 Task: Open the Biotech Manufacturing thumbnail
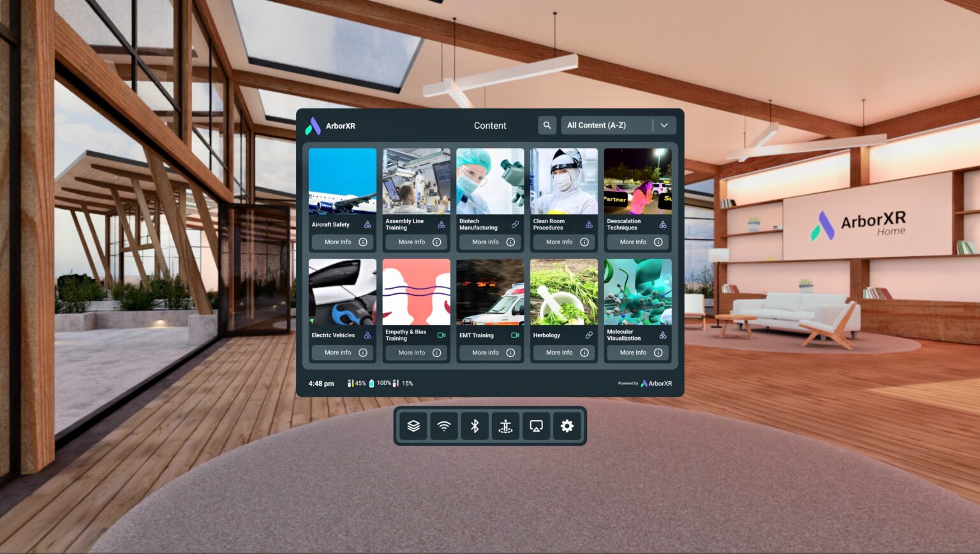tap(490, 180)
